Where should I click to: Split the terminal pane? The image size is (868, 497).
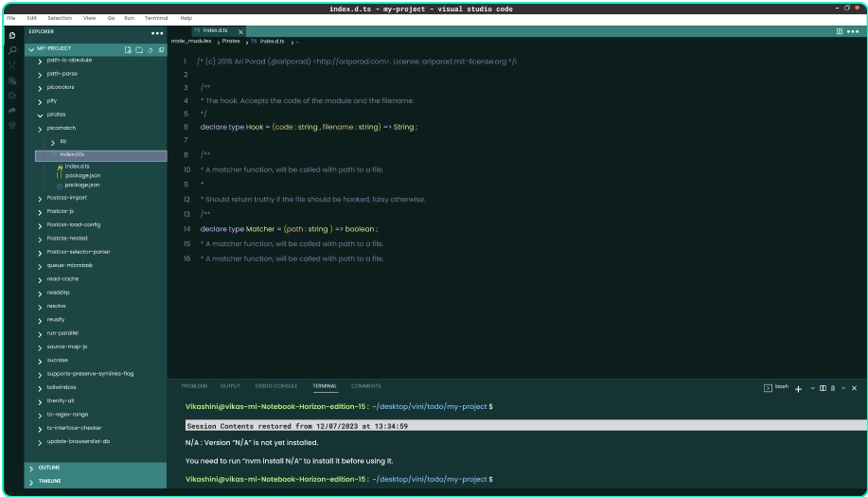[823, 388]
